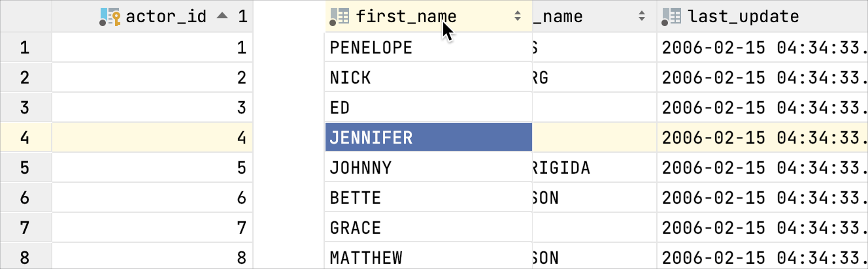Click row header number 7
The image size is (868, 269).
[25, 228]
